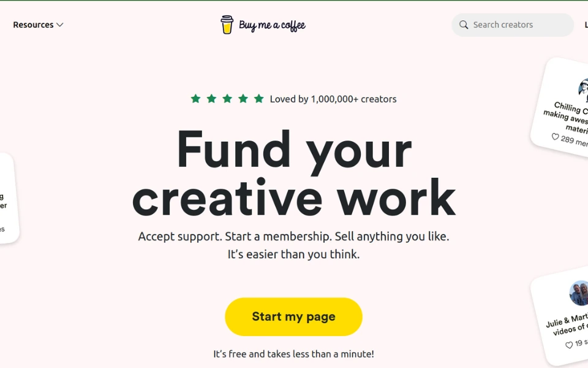Click the partially visible left creator card
Image resolution: width=588 pixels, height=368 pixels.
click(8, 198)
